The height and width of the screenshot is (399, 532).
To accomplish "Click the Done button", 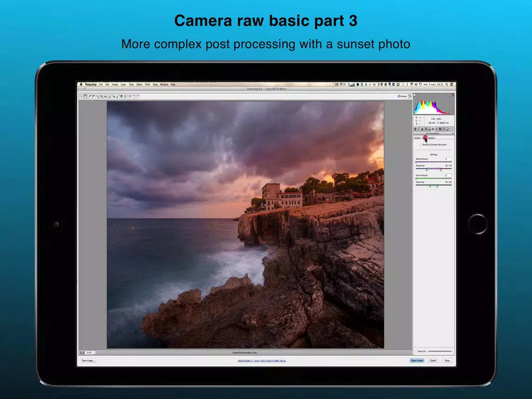I will 447,360.
